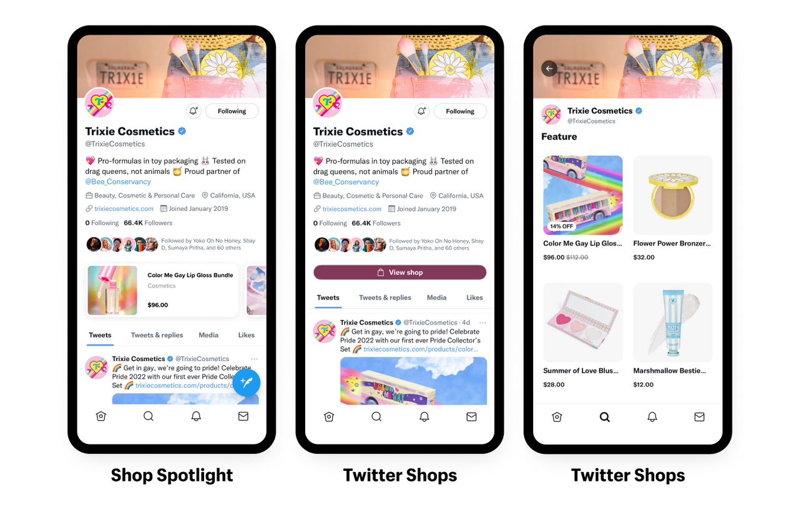Open trixiecosmetics.com link on middle profile
The width and height of the screenshot is (799, 532).
coord(352,209)
